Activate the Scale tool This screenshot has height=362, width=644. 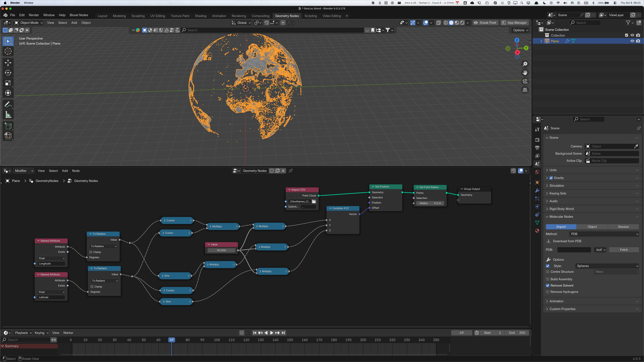[x=8, y=83]
